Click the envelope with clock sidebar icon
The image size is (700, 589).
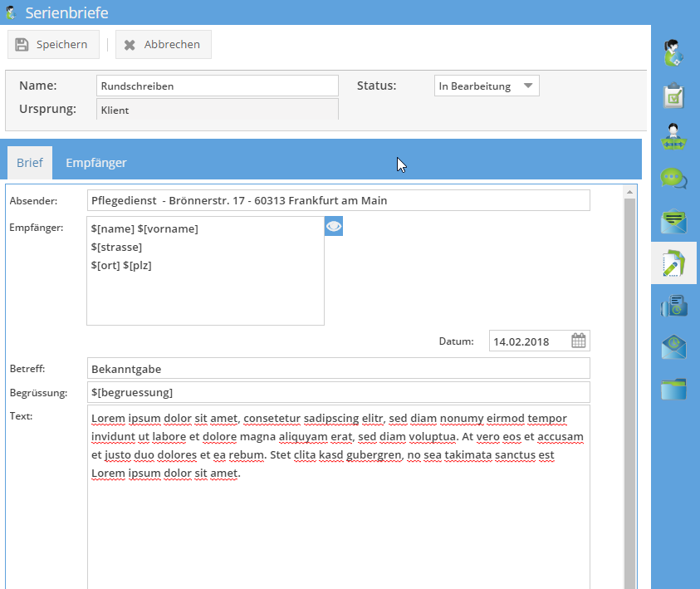point(673,347)
